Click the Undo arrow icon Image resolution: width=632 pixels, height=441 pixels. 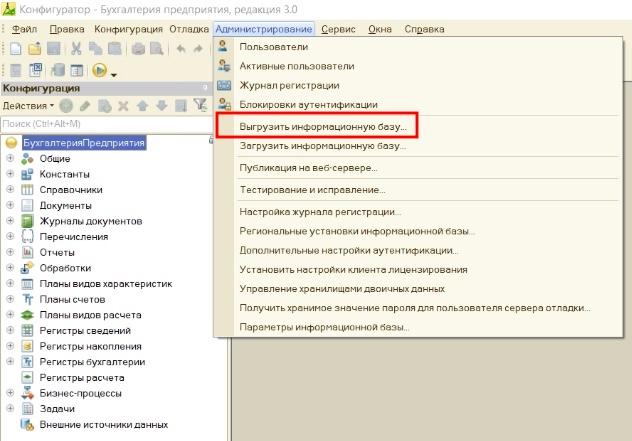181,49
